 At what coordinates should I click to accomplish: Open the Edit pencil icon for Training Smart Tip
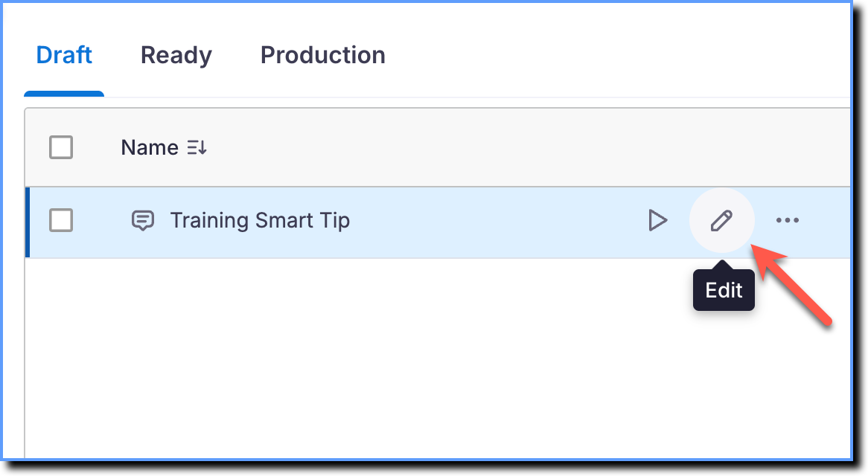click(721, 221)
